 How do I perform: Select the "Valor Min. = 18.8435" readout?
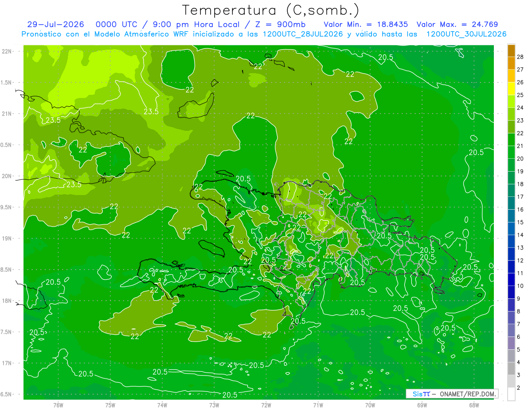point(366,24)
